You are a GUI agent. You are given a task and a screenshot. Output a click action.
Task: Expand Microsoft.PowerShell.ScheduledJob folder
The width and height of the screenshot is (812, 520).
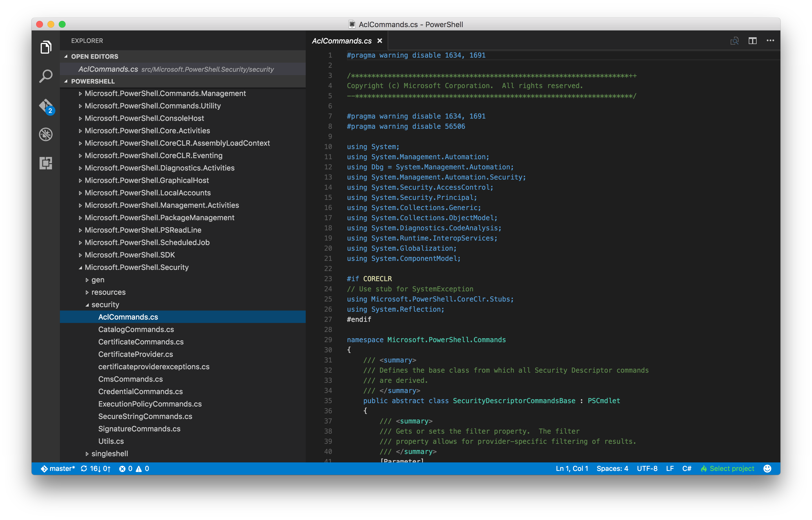coord(183,242)
